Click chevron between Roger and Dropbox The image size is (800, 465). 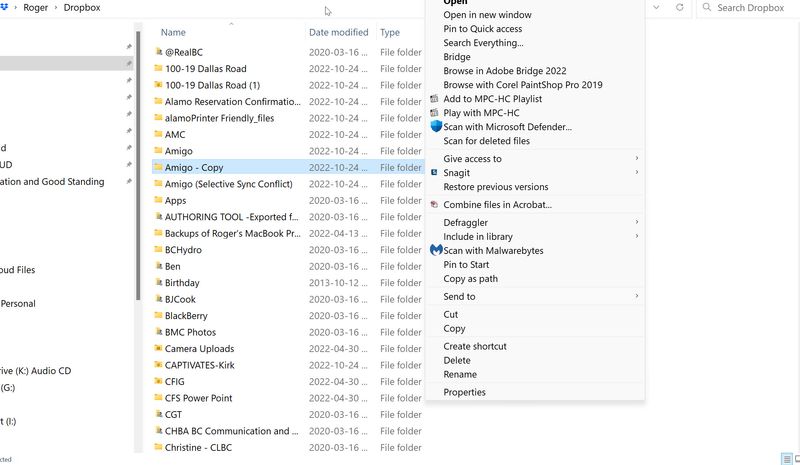click(x=56, y=8)
